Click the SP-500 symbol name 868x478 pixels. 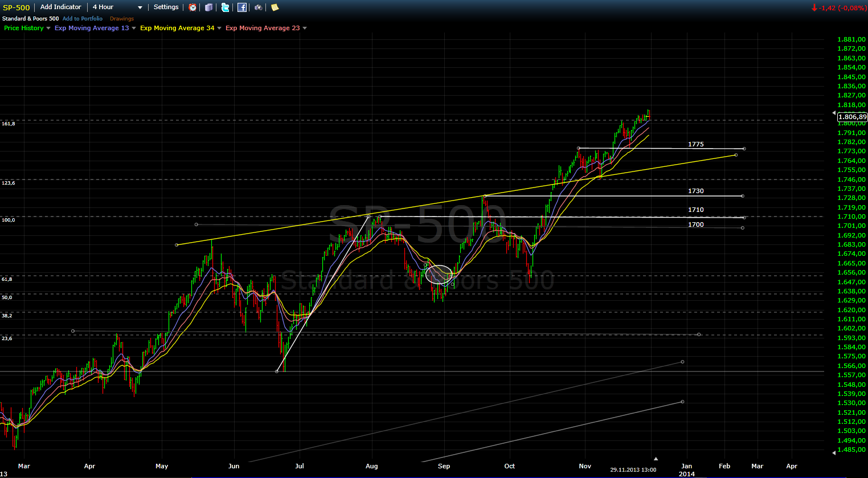[x=16, y=7]
